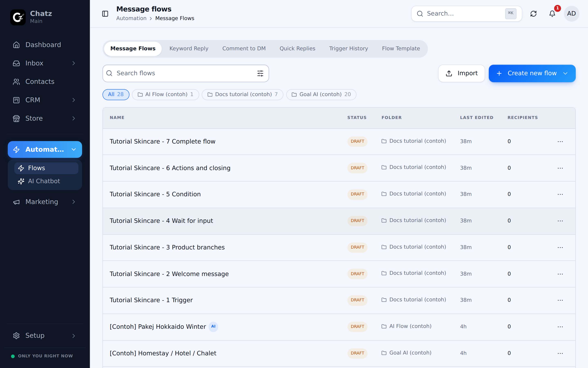Click Recipients column header

click(523, 118)
